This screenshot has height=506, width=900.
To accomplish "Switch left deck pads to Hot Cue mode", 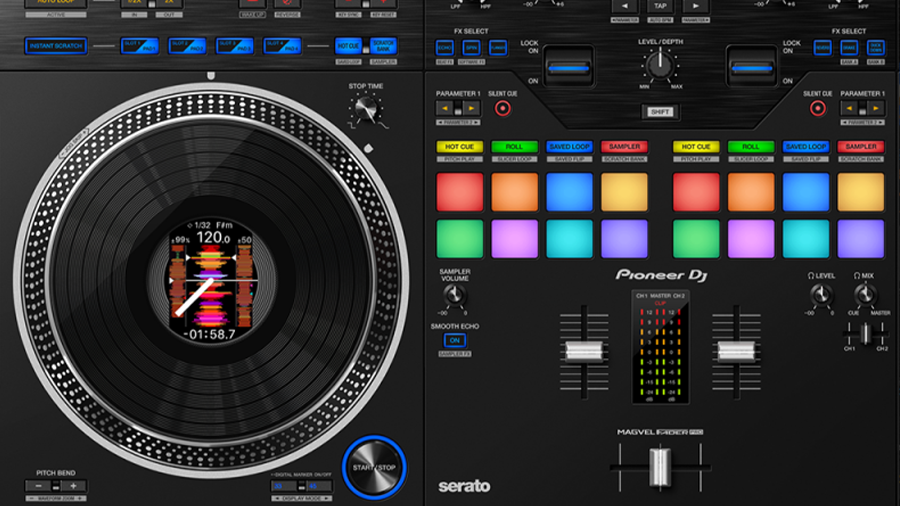I will pos(460,147).
